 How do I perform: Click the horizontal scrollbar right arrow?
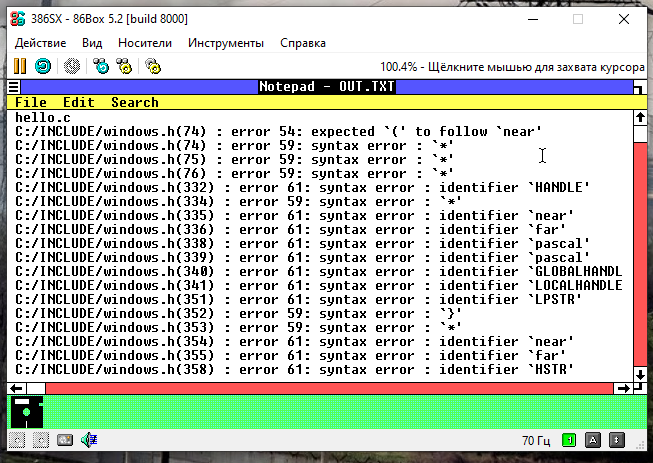pyautogui.click(x=622, y=388)
